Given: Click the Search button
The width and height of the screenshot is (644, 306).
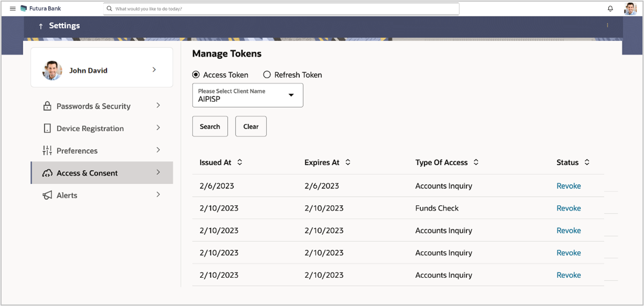Looking at the screenshot, I should (x=210, y=126).
